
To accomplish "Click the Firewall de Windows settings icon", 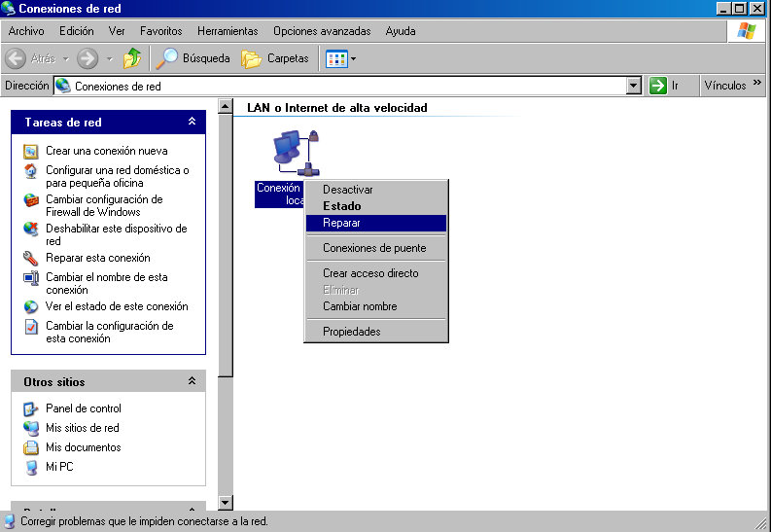I will pos(31,200).
